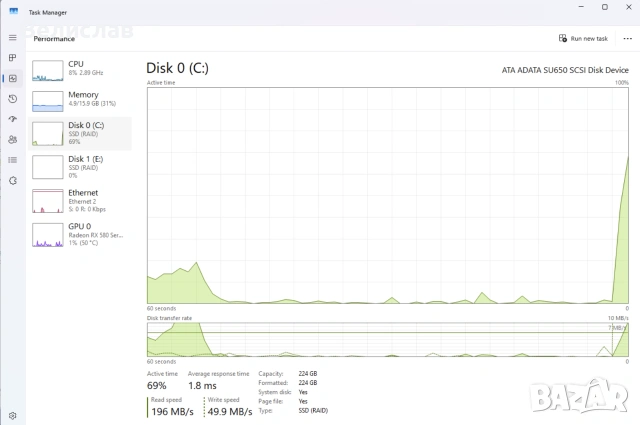
Task: Select the CPU performance item
Action: (x=80, y=70)
